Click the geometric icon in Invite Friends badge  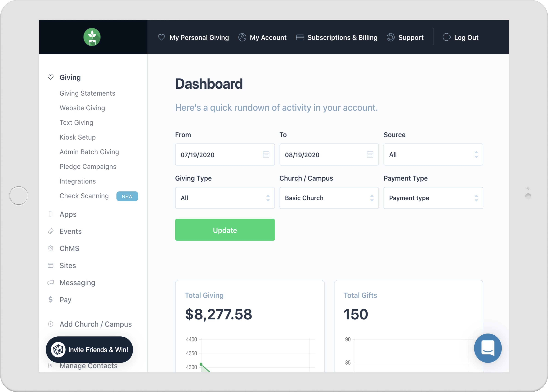[58, 350]
